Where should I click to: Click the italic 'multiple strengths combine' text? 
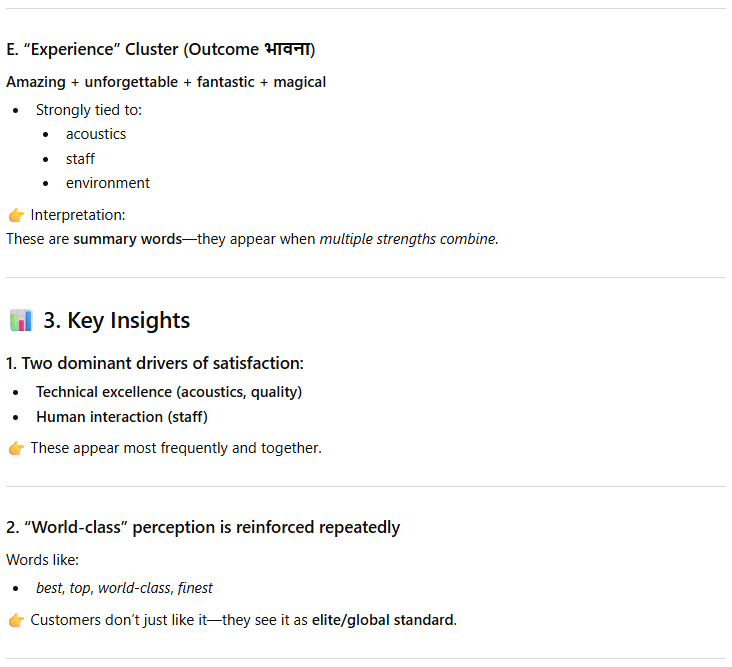(x=407, y=239)
